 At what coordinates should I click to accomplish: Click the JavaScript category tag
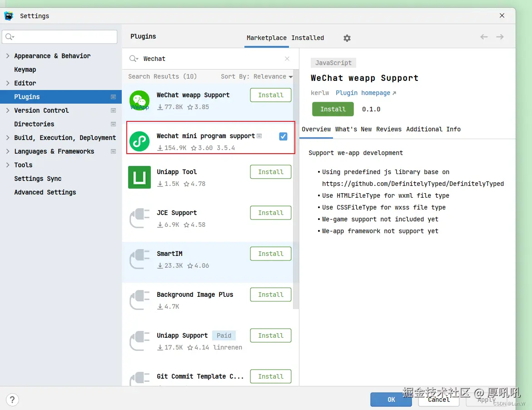[x=333, y=63]
